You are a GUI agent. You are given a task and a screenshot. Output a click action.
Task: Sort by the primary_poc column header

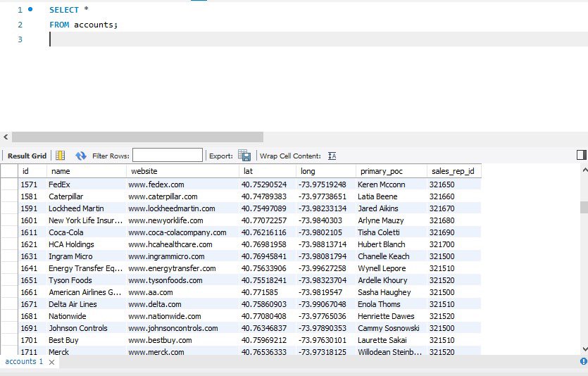pyautogui.click(x=392, y=171)
